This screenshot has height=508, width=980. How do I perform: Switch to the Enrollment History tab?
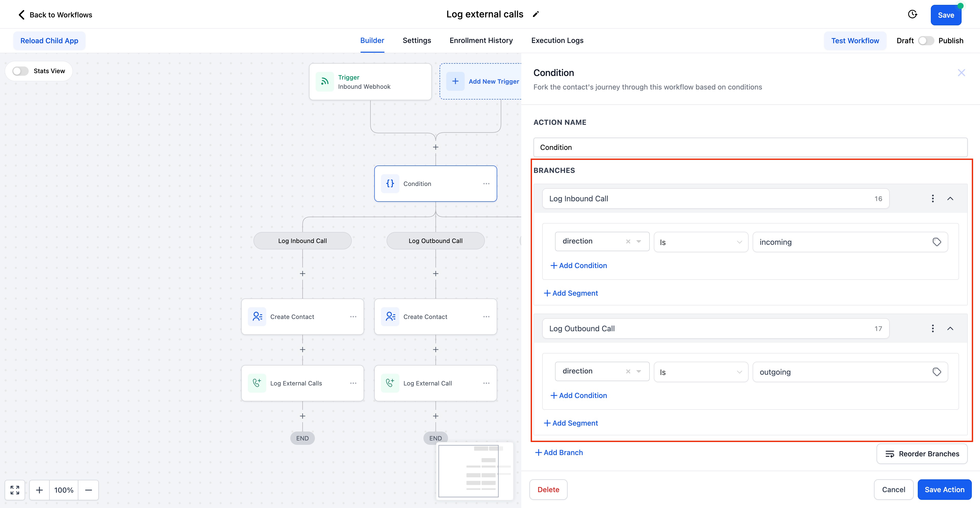pyautogui.click(x=481, y=40)
